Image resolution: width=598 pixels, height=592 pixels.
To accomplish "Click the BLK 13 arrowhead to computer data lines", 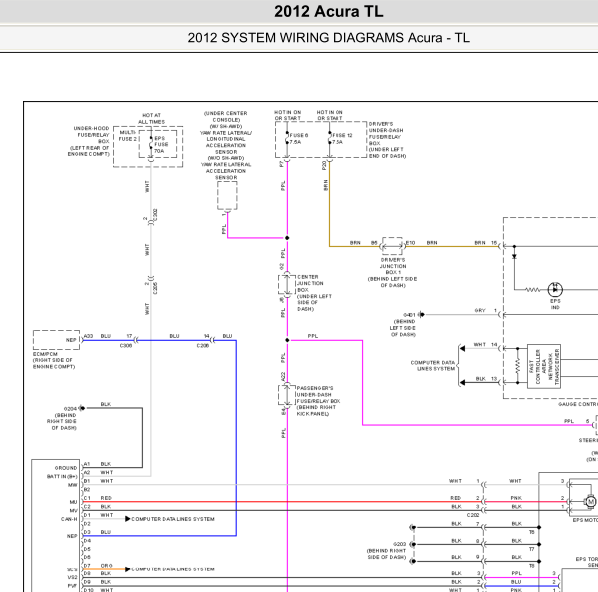I will (462, 382).
